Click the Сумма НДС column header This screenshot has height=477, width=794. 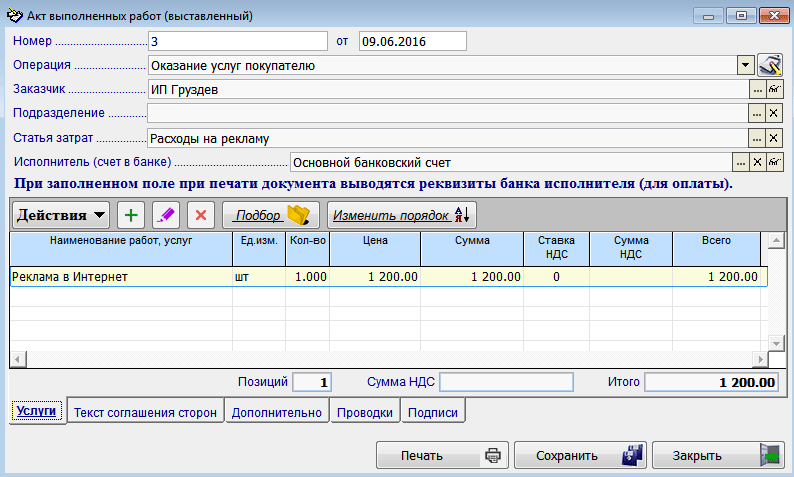tap(631, 249)
